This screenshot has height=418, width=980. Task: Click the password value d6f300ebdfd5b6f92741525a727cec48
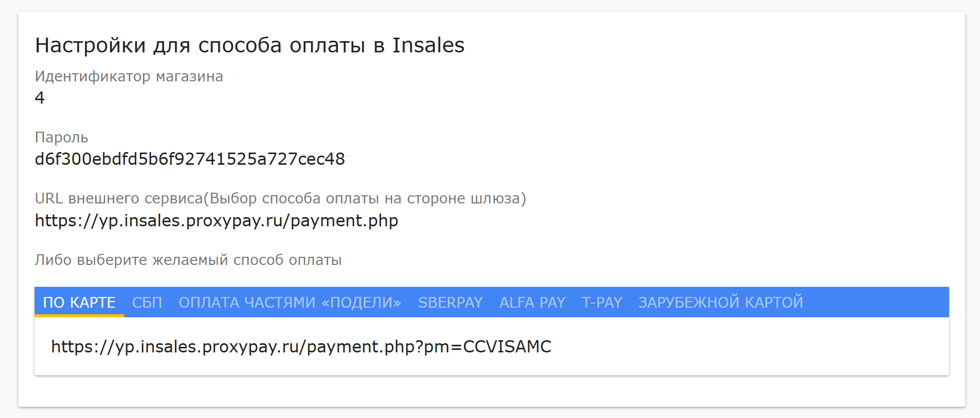pos(190,159)
